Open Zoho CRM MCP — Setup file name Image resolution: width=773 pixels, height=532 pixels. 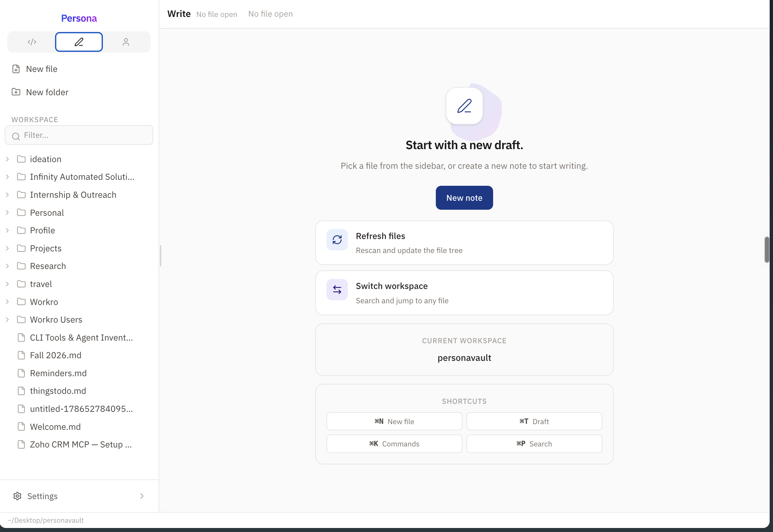81,445
